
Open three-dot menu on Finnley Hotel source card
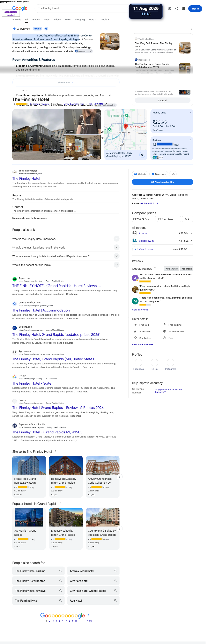pyautogui.click(x=189, y=39)
